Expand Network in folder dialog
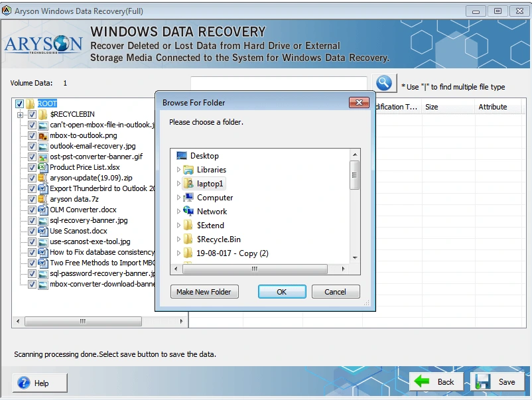This screenshot has width=532, height=400. [178, 212]
